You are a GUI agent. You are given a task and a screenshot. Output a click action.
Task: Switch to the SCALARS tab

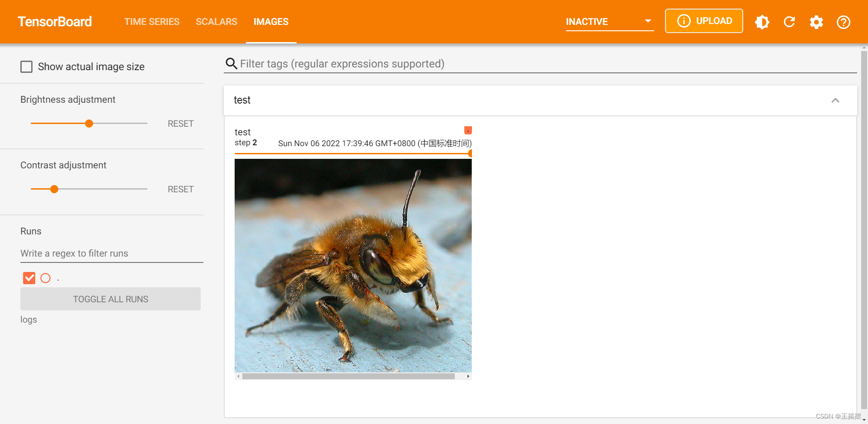[x=217, y=21]
